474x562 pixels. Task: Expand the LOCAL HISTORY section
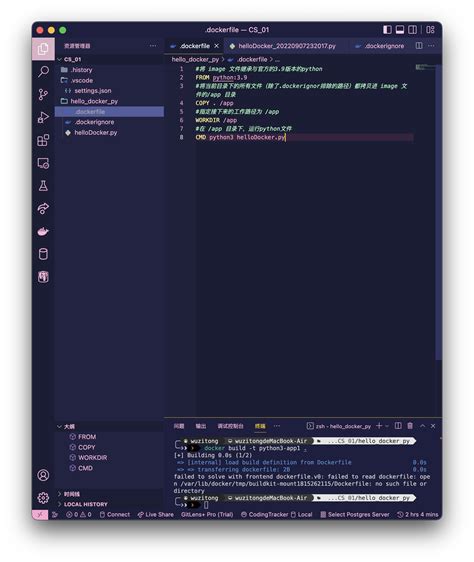click(109, 504)
